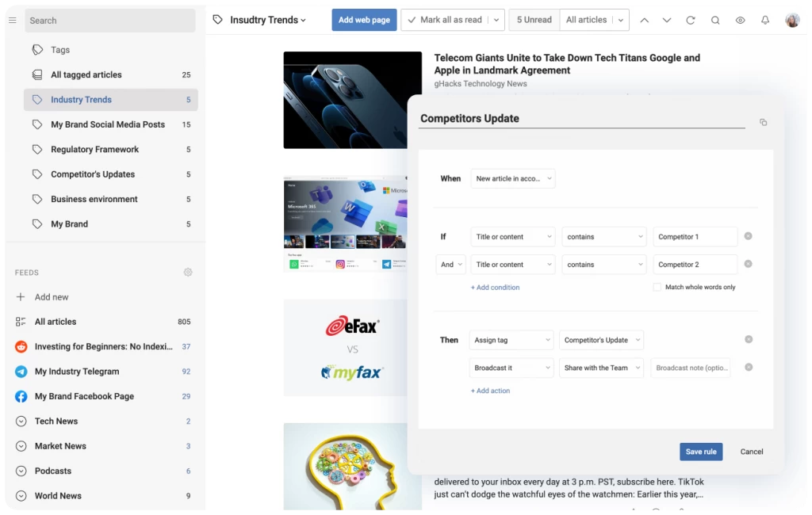Toggle the eye view icon in toolbar
The height and width of the screenshot is (515, 812).
point(741,20)
